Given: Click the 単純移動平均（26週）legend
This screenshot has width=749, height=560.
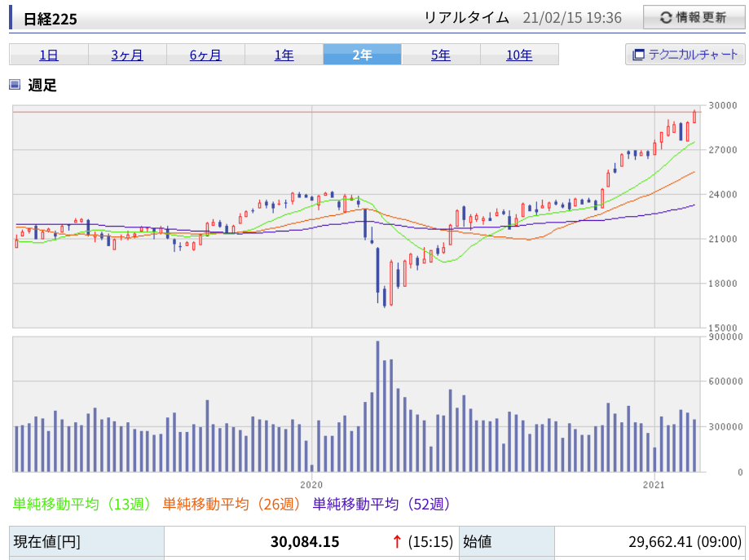Looking at the screenshot, I should pyautogui.click(x=231, y=504).
